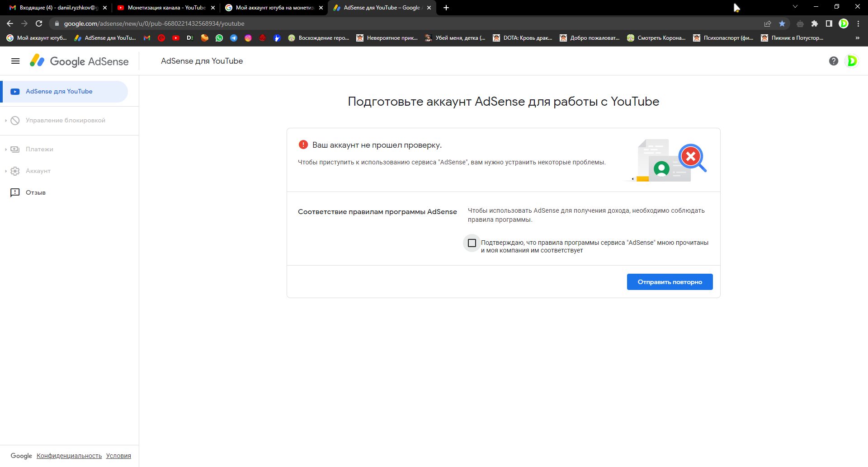Open the Психопаспорт bookmark
This screenshot has width=868, height=467.
[723, 38]
